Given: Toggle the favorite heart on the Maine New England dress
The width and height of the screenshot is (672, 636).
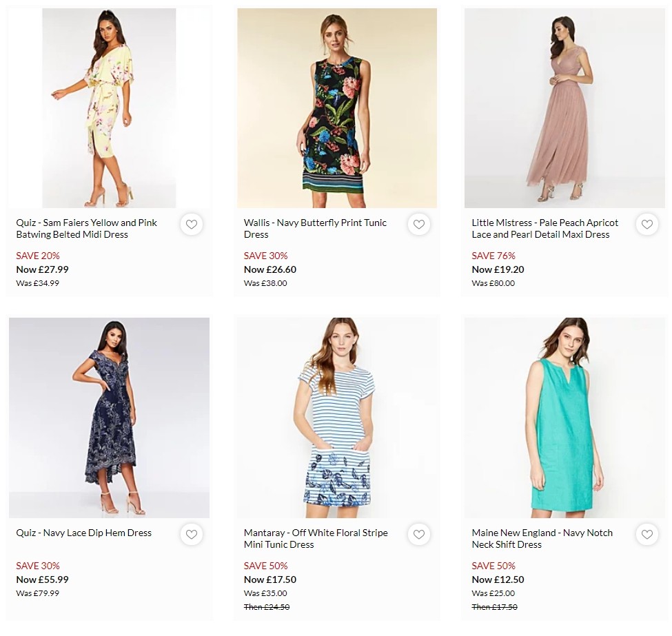Looking at the screenshot, I should (646, 534).
